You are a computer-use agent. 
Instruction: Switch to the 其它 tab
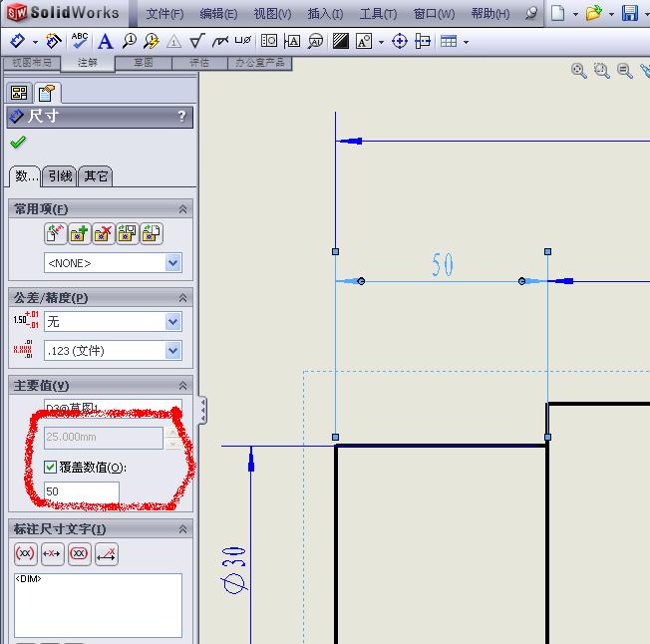[96, 176]
